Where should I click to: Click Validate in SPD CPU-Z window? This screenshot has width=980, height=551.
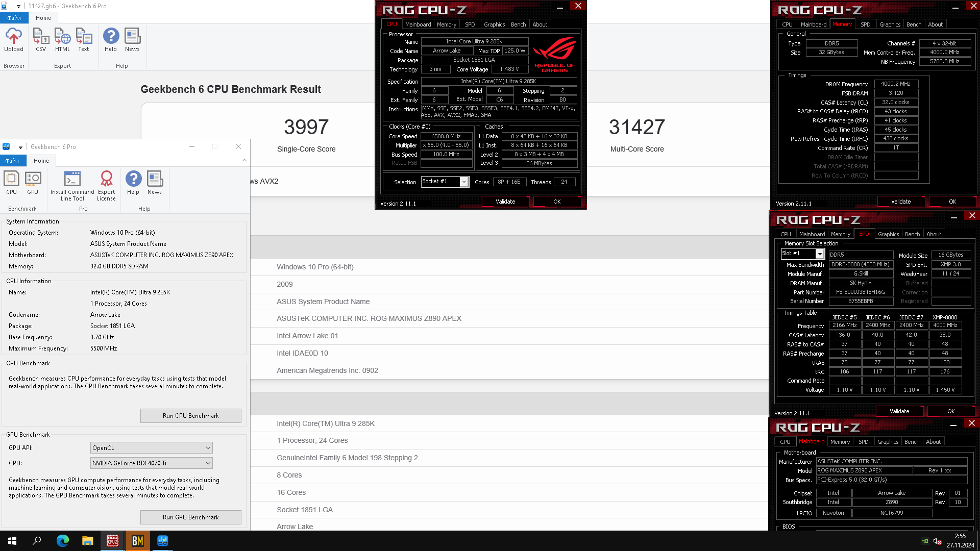pos(899,411)
